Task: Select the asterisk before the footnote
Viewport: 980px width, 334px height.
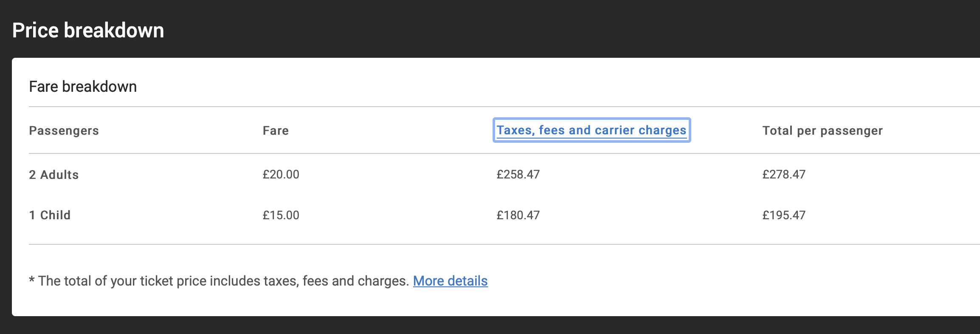Action: tap(32, 279)
